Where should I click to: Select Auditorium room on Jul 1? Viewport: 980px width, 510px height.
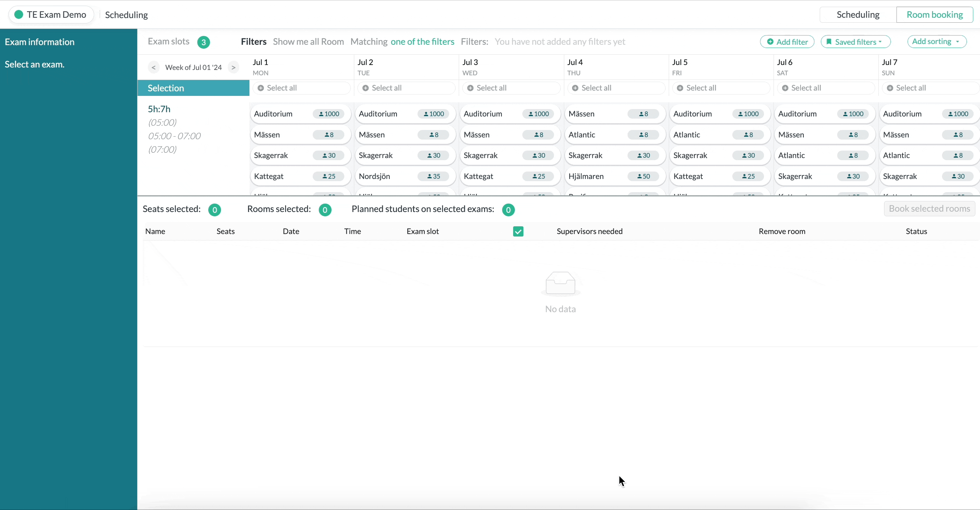[300, 114]
